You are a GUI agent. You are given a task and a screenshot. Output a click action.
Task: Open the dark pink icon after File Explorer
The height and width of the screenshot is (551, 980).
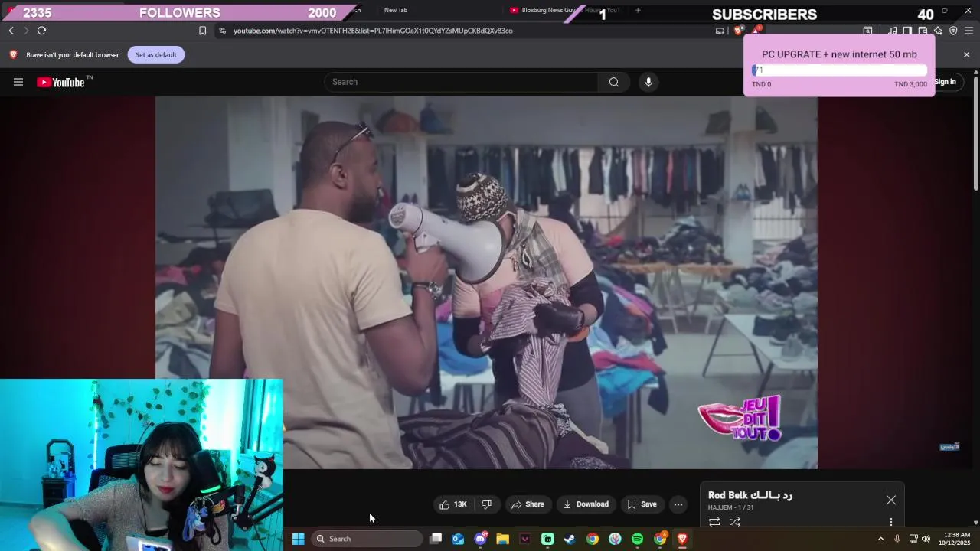click(x=525, y=539)
